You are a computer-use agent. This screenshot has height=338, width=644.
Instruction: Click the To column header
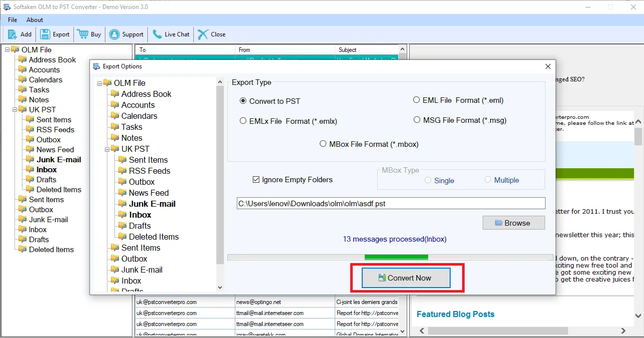(185, 50)
